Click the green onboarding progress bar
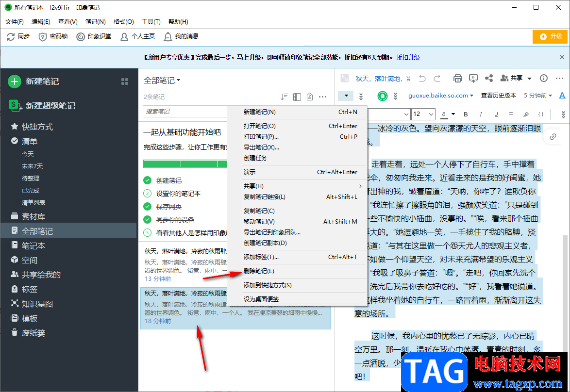Screen dimensions: 570x392 click(185, 163)
